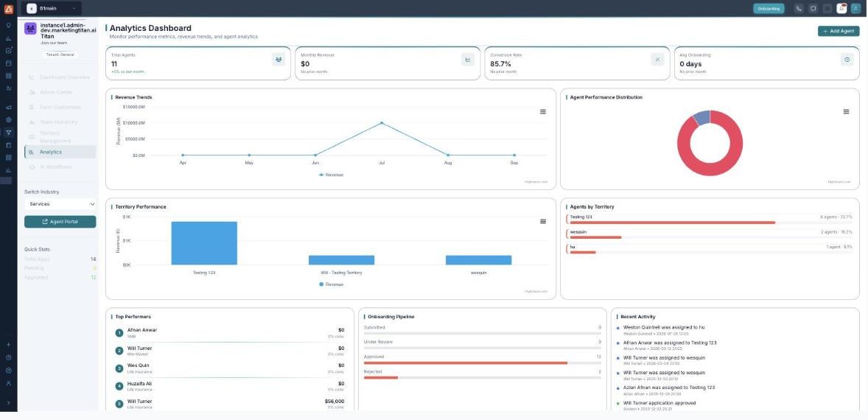This screenshot has height=420, width=868.
Task: Open AI Workflows in sidebar menu
Action: coord(60,167)
